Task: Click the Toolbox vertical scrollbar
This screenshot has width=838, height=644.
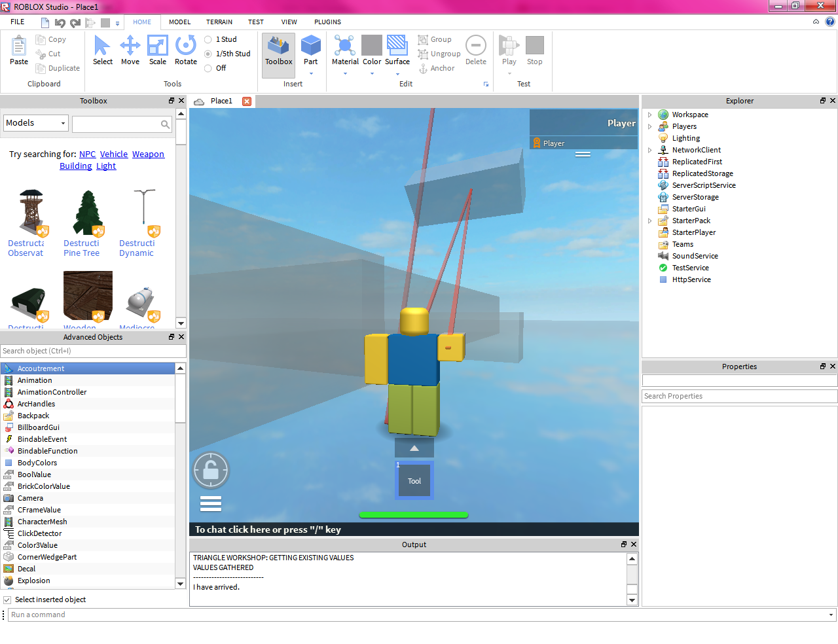Action: coord(181,218)
